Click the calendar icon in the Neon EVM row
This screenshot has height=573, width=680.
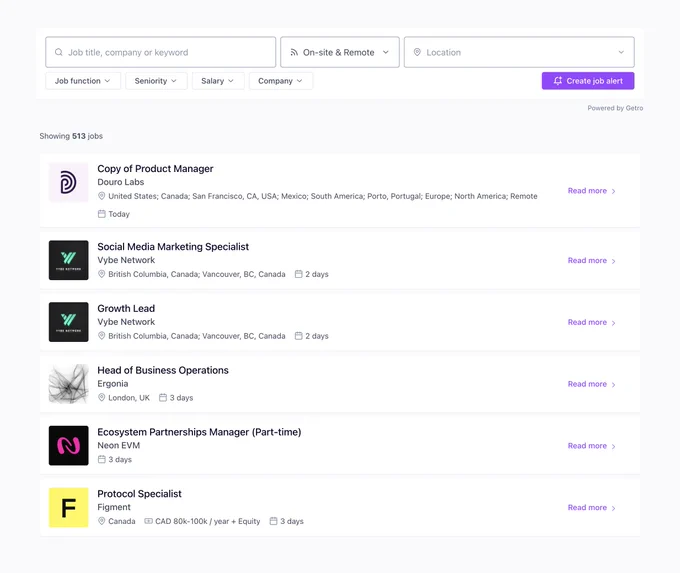click(101, 459)
